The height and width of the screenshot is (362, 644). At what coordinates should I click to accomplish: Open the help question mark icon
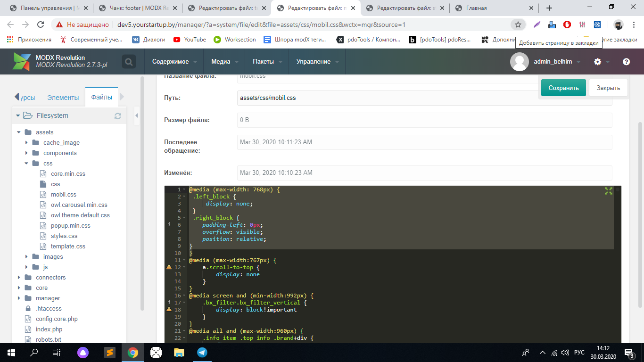[x=627, y=62]
